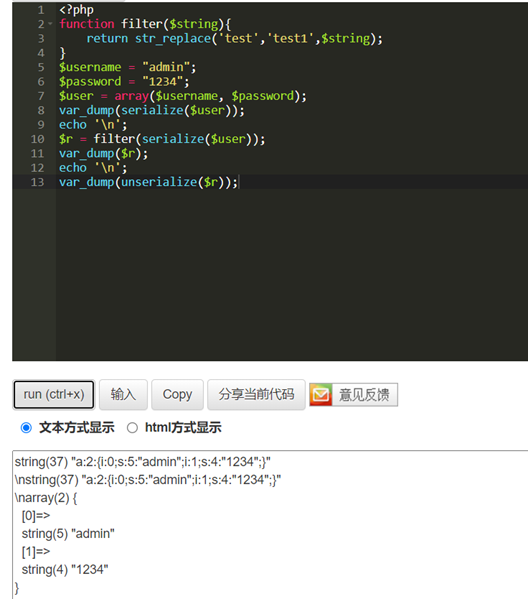
Task: Click 'var_dump(serialize($user));' on line 8
Action: [x=152, y=110]
